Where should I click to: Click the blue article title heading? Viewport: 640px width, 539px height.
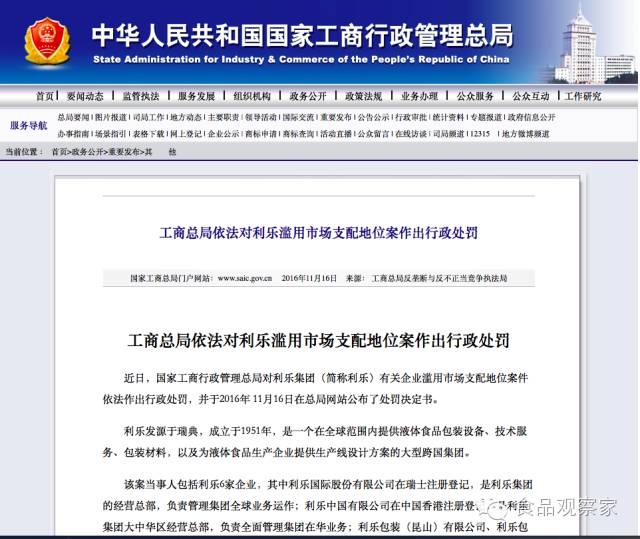(318, 233)
